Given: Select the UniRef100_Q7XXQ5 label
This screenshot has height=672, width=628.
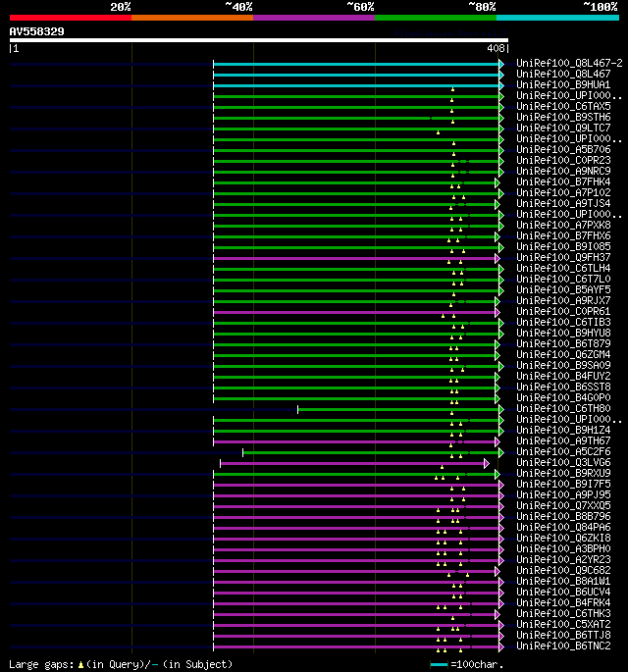Looking at the screenshot, I should point(563,505).
